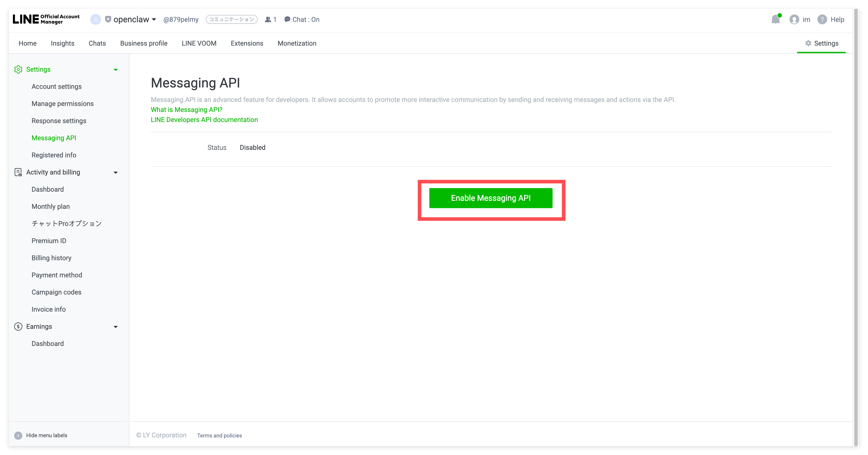868x455 pixels.
Task: Click the friends count icon
Action: pos(268,20)
